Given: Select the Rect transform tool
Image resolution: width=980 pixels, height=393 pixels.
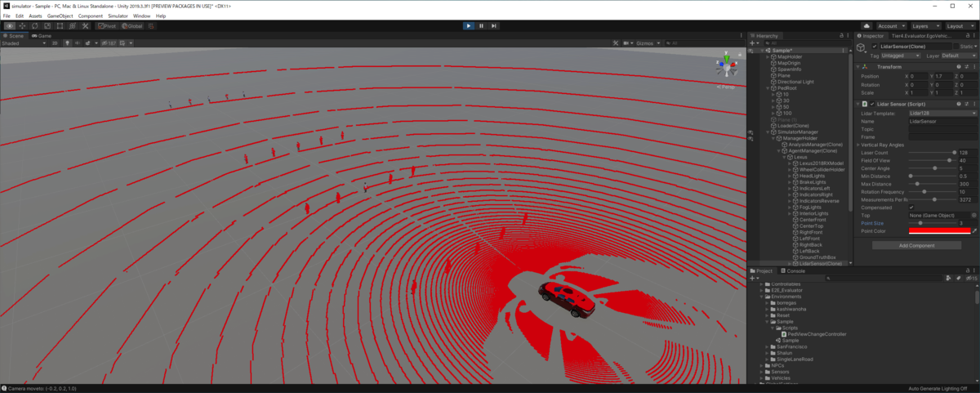Looking at the screenshot, I should [60, 26].
